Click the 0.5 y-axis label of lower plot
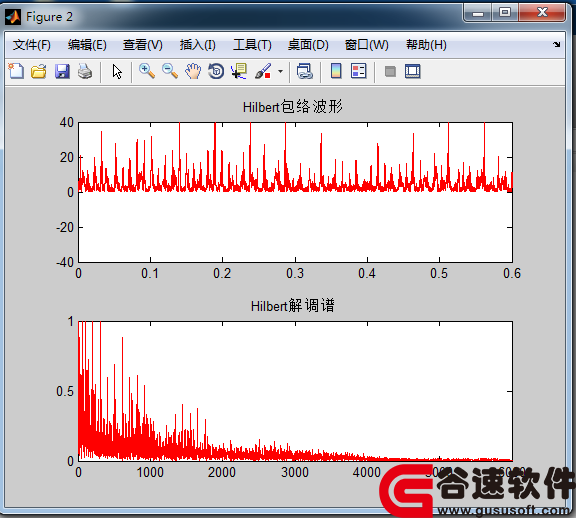This screenshot has height=518, width=576. pos(65,391)
